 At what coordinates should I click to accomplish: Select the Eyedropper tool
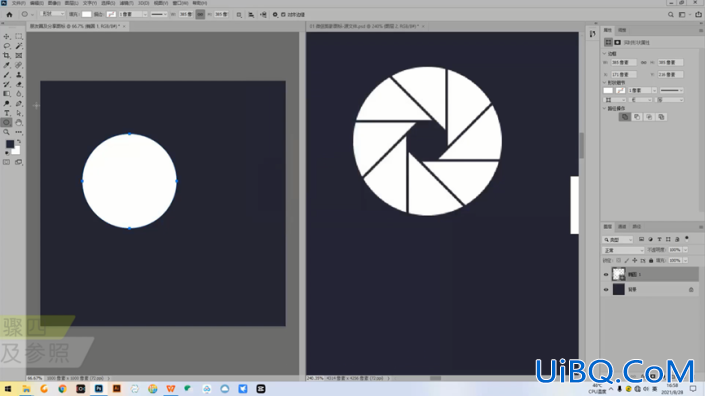(6, 65)
